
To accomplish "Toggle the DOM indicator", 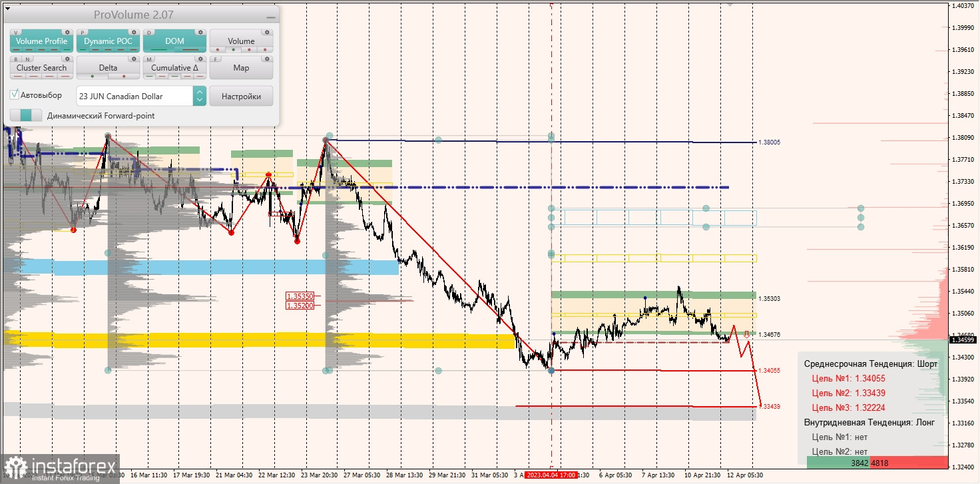I will tap(174, 41).
